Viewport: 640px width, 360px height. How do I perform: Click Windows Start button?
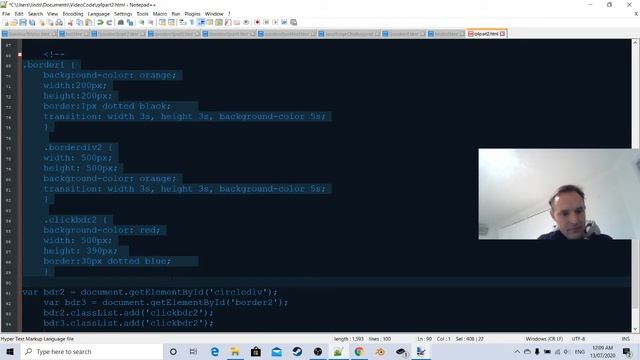click(x=10, y=351)
